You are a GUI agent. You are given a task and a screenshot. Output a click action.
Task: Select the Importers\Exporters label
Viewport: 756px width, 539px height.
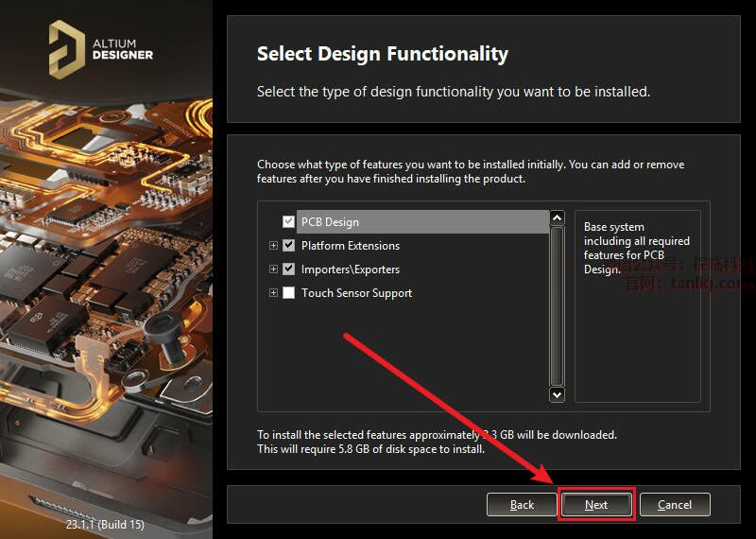[351, 269]
